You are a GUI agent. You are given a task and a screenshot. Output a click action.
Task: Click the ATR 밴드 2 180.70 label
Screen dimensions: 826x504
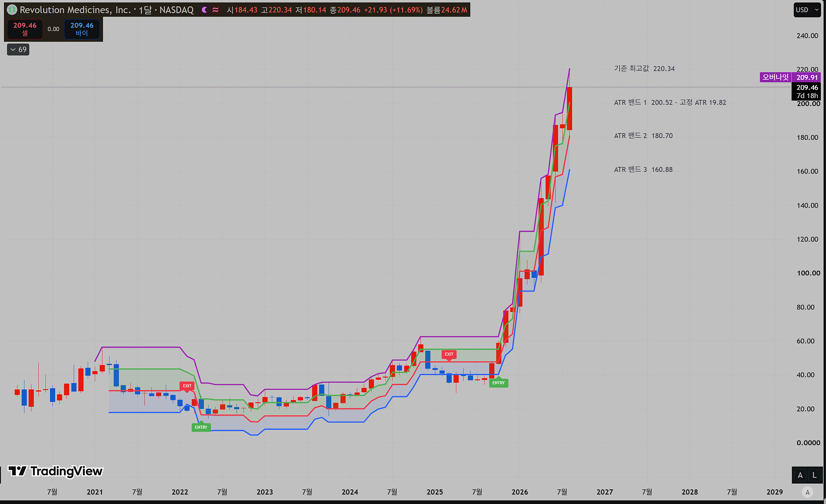(643, 135)
